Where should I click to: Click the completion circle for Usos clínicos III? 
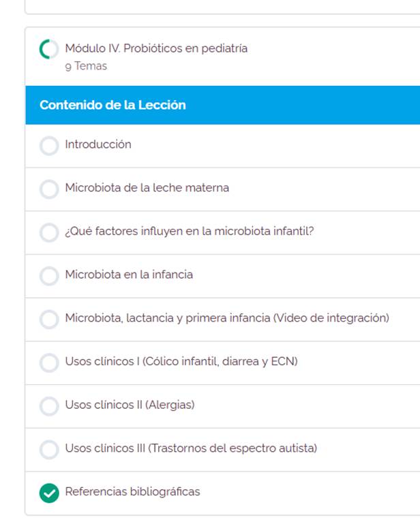point(49,449)
